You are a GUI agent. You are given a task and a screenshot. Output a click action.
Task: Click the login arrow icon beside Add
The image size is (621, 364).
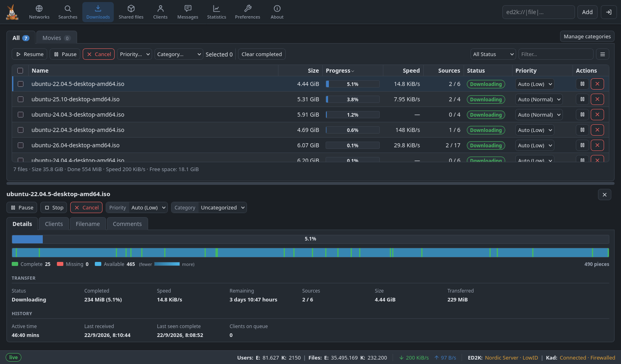608,12
